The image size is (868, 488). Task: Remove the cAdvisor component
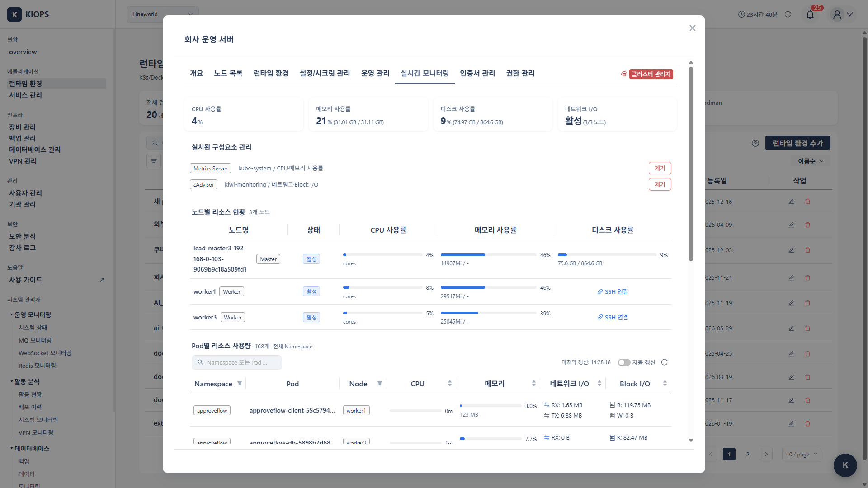(660, 184)
